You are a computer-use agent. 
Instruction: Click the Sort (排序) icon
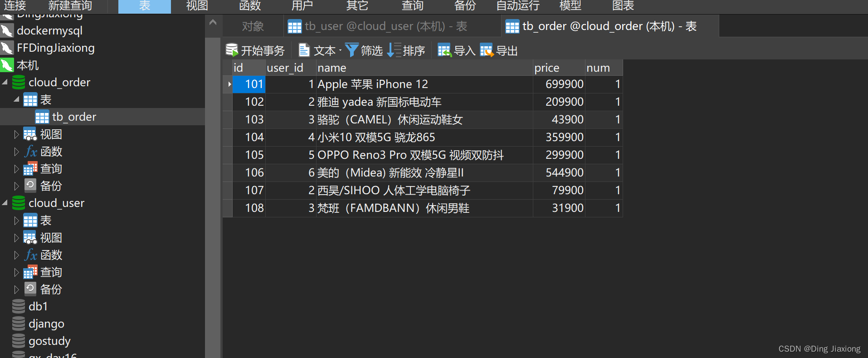pos(394,50)
